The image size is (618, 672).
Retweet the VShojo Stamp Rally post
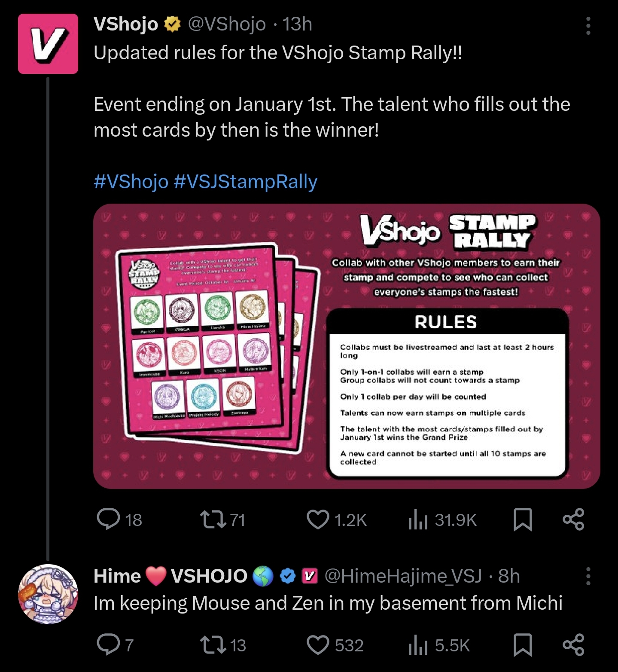point(223,519)
